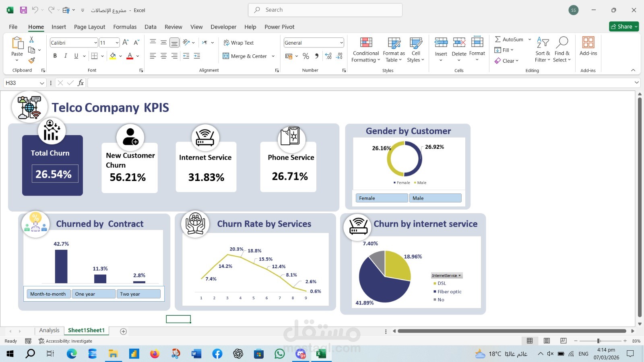Screen dimensions: 644x362
Task: Click the Format Painter icon
Action: 31,60
